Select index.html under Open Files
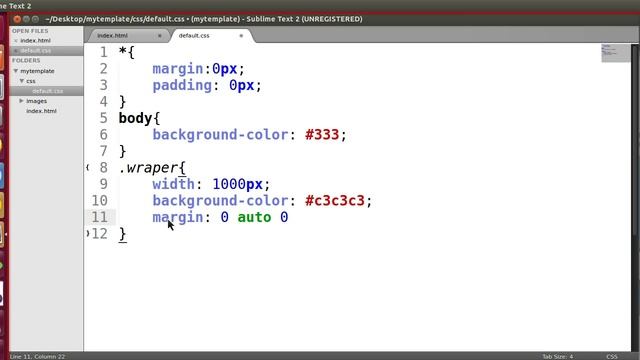 pyautogui.click(x=36, y=41)
